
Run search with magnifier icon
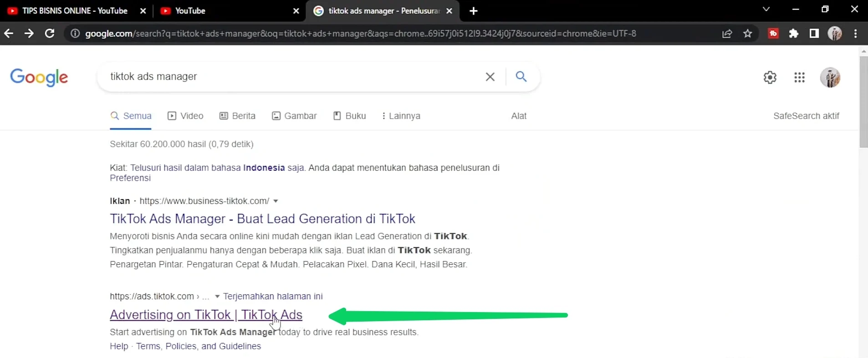tap(521, 76)
